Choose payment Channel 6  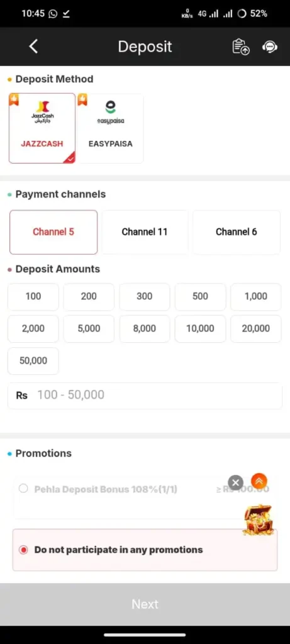tap(237, 232)
